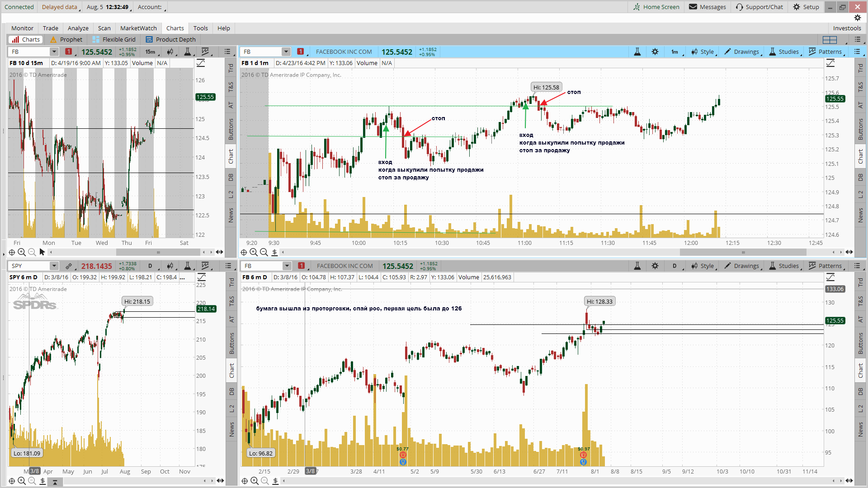Open the list menu icon of the FB 15m chart
The width and height of the screenshot is (868, 488).
pos(227,52)
